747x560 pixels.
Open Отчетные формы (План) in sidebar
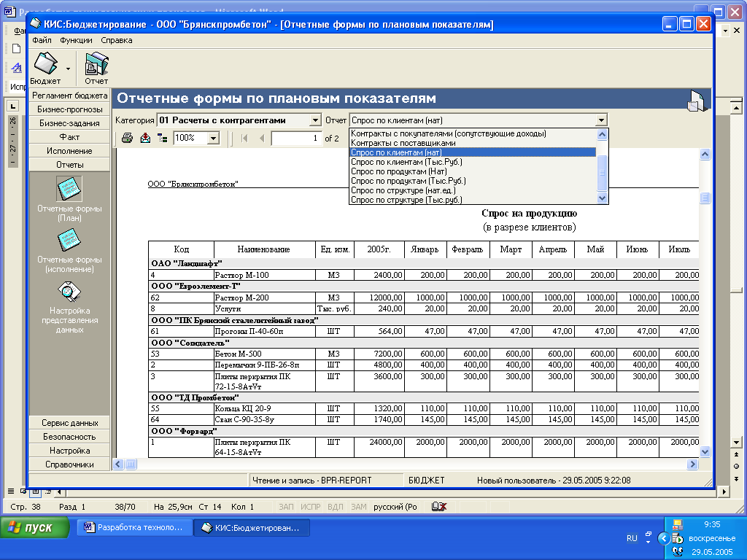[x=69, y=190]
